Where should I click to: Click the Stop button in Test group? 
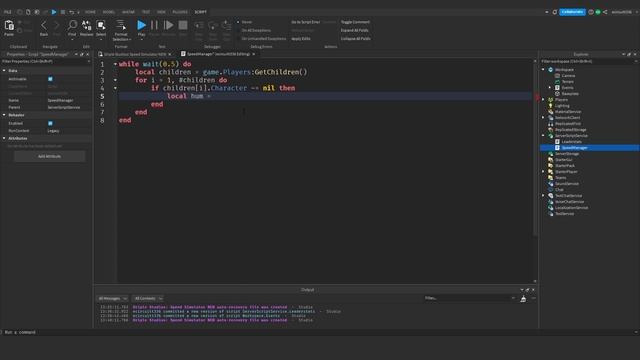point(183,25)
